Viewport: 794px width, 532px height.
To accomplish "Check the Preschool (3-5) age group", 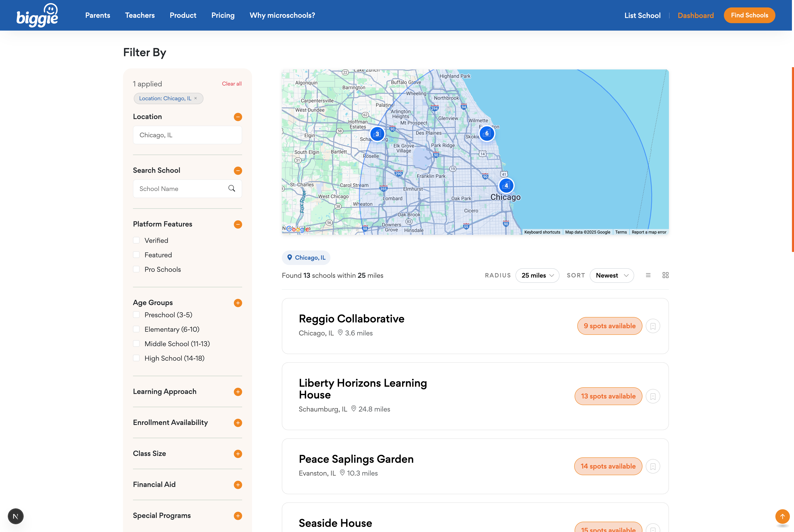I will (136, 315).
